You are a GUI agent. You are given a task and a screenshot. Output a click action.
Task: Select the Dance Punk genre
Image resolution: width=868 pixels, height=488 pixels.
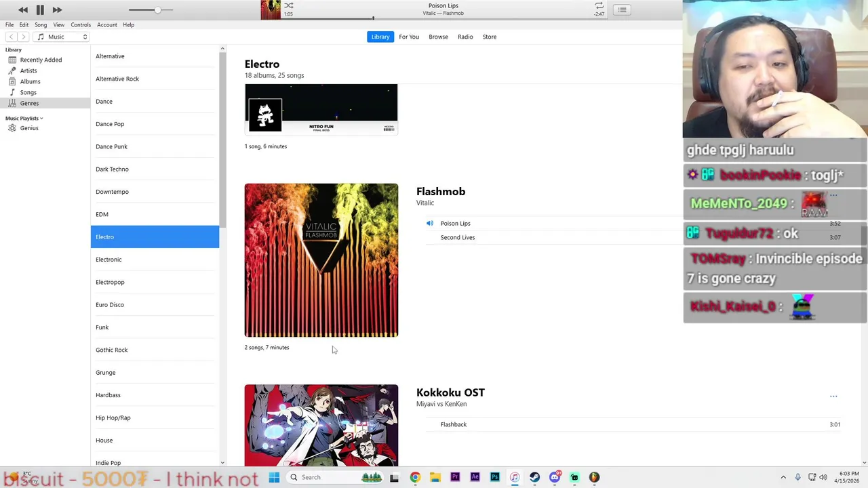point(155,146)
